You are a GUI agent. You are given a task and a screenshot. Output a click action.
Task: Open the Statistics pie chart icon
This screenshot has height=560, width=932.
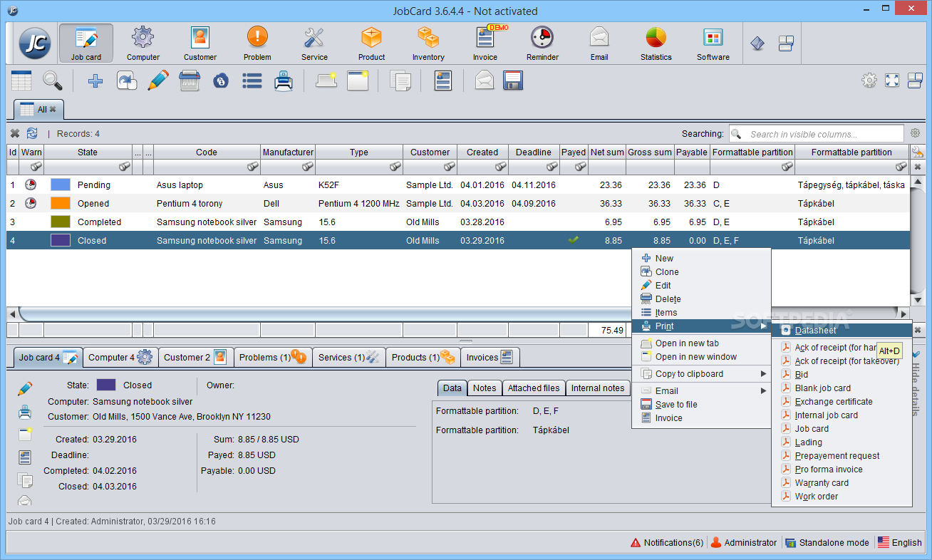pyautogui.click(x=656, y=42)
